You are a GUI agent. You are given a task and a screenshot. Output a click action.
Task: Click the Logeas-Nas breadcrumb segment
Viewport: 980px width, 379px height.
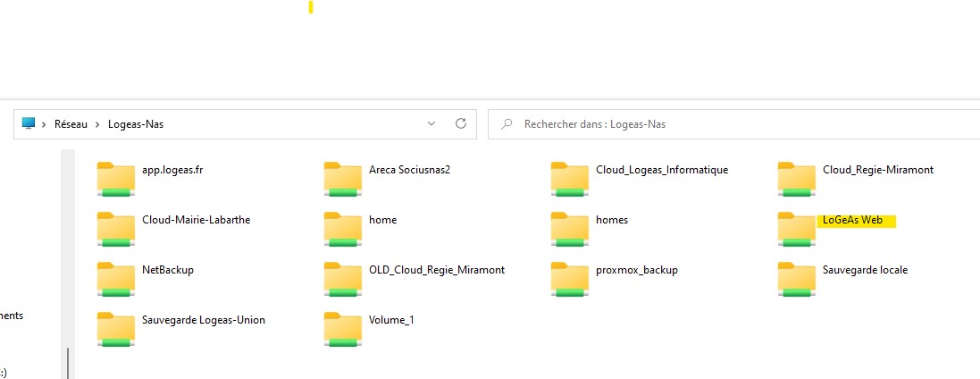(135, 124)
